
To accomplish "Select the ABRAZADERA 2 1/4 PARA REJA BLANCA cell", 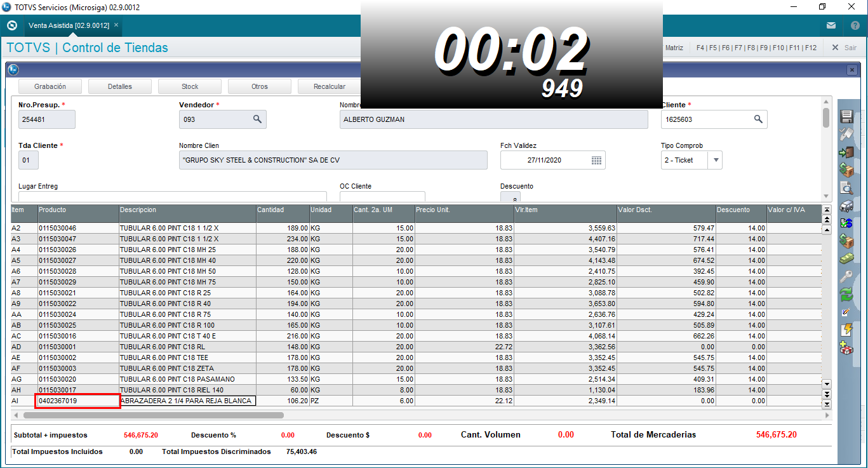I will click(187, 401).
